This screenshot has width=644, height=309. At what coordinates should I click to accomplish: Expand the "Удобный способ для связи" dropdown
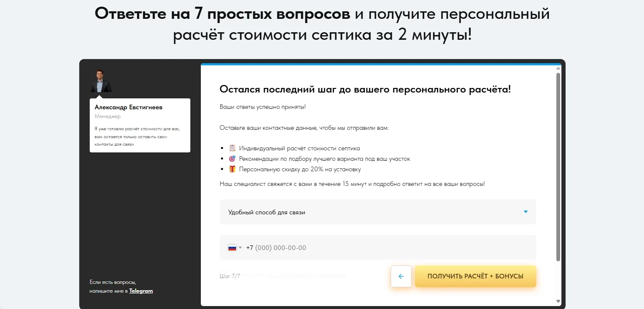pos(378,212)
